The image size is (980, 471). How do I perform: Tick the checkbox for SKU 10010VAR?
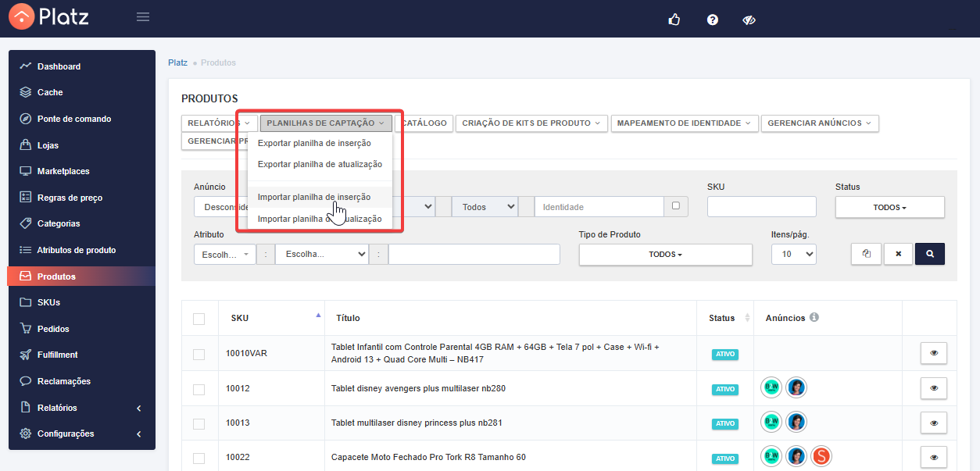point(199,354)
